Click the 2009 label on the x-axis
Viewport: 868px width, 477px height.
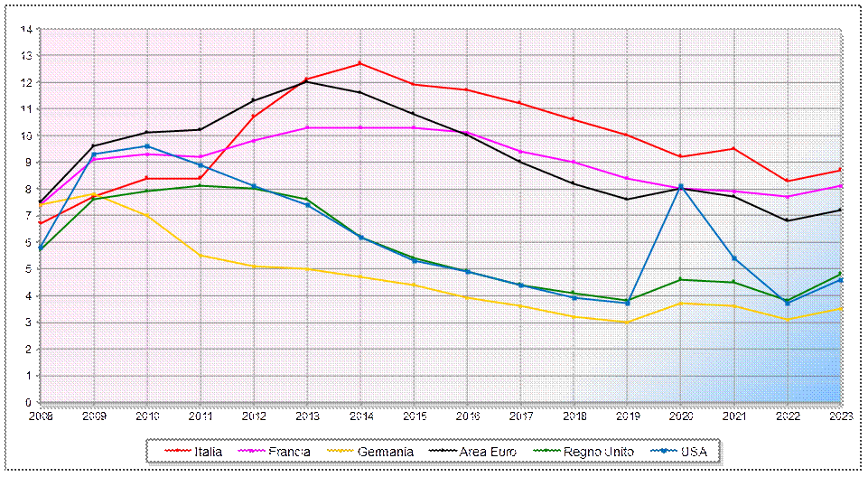click(94, 416)
